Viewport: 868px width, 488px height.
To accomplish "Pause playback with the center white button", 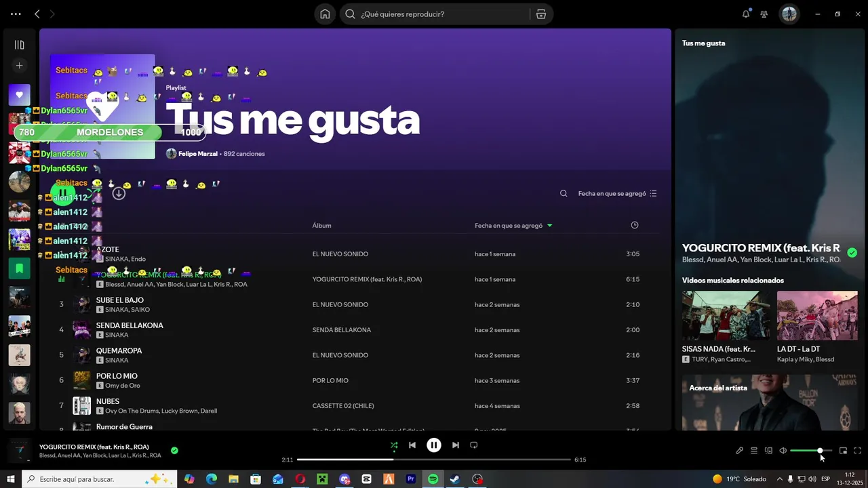I will point(434,445).
